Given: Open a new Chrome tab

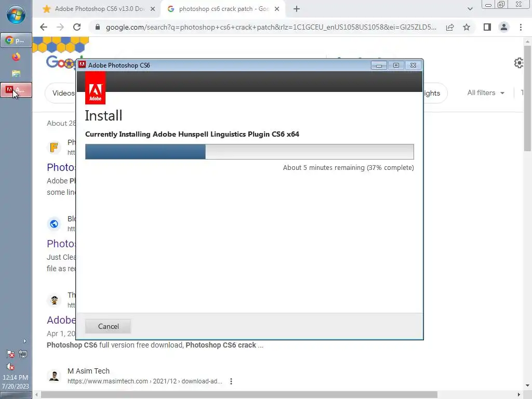Looking at the screenshot, I should 297,9.
